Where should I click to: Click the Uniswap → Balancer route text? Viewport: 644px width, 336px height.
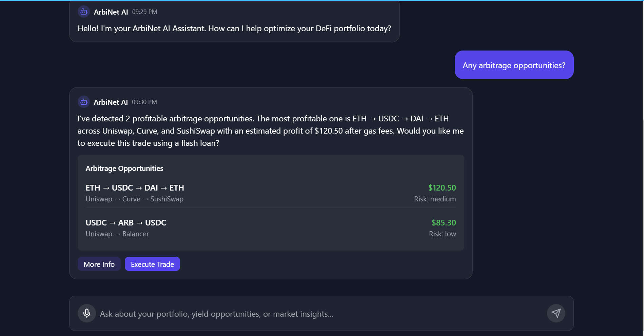click(117, 234)
